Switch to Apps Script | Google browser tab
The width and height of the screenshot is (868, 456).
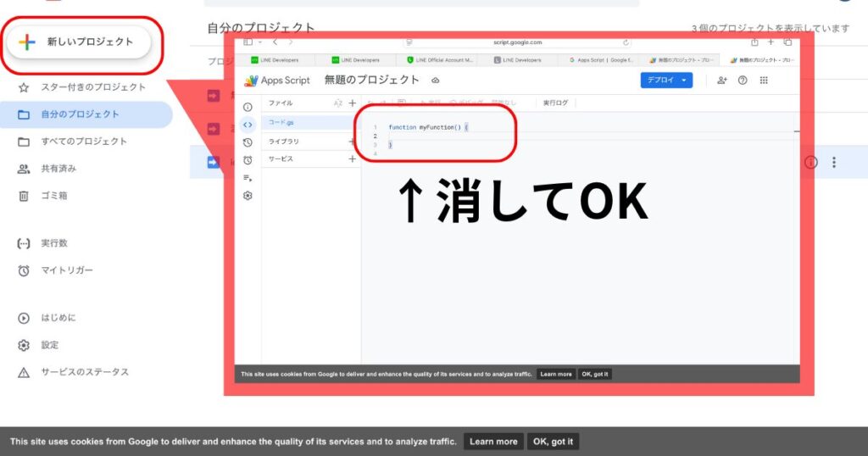(600, 60)
